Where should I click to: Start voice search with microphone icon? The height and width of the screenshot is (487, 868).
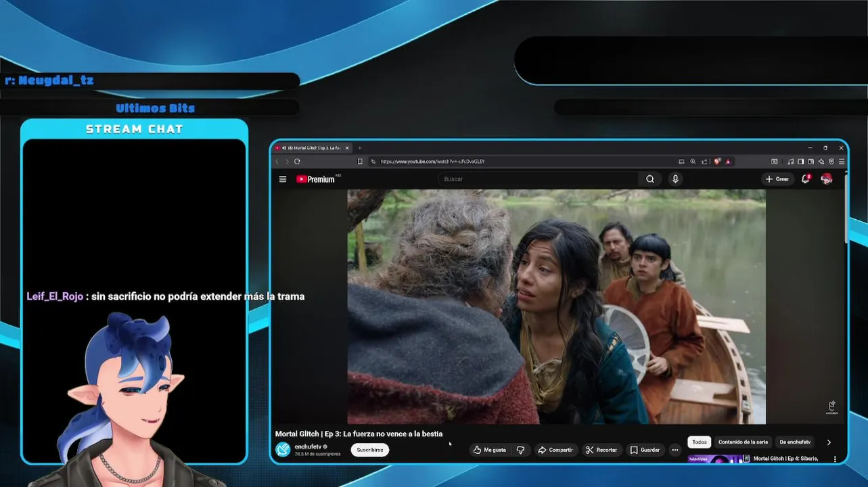coord(675,179)
